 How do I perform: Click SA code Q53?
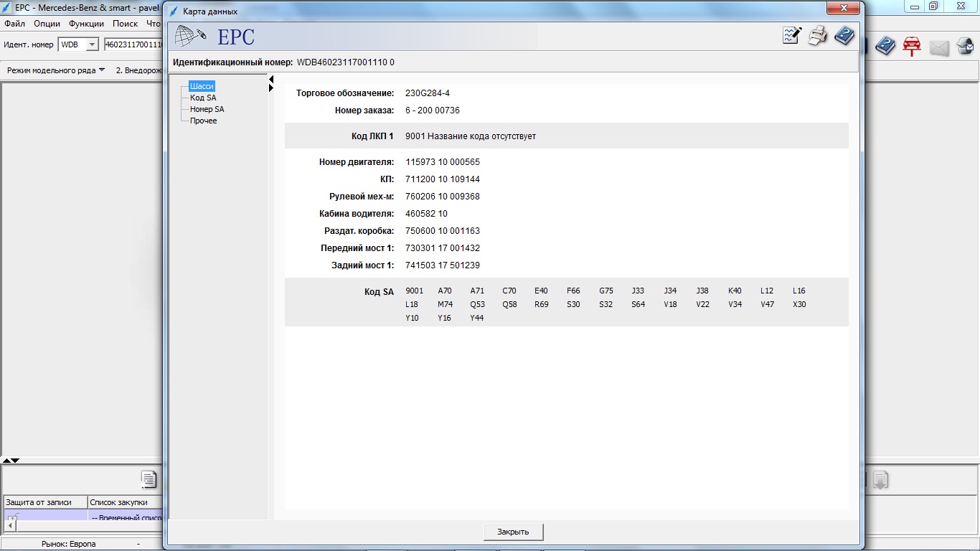pos(478,304)
